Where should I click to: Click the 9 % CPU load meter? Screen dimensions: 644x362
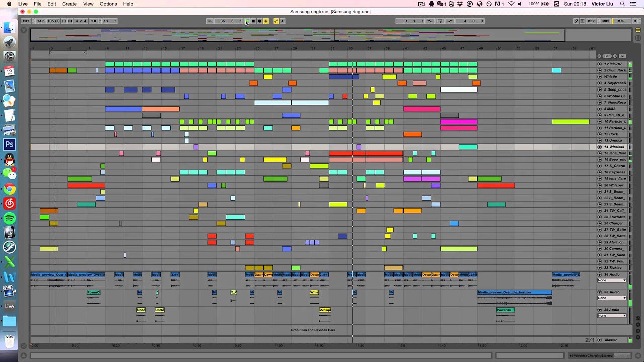621,21
